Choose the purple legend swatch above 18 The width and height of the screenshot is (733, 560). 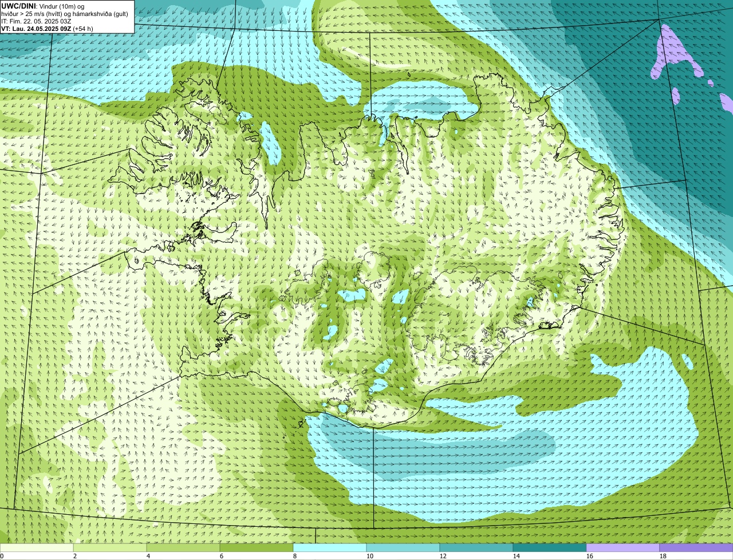696,547
